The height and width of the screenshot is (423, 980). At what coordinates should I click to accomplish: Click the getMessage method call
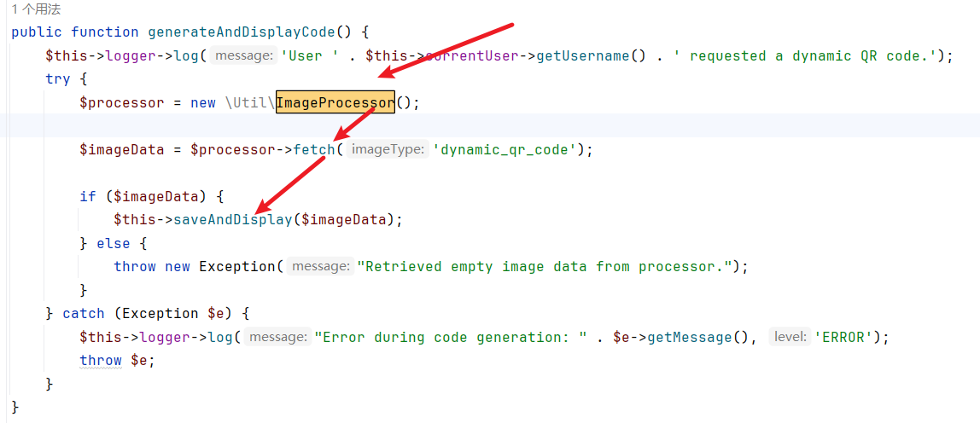click(690, 338)
